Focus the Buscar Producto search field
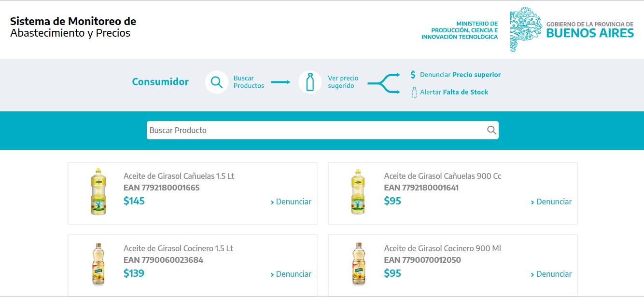 322,130
